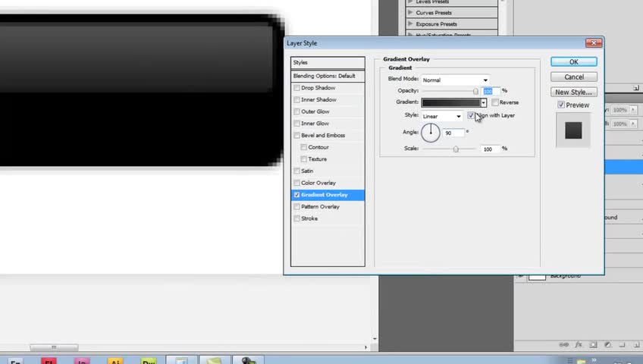The image size is (643, 364).
Task: Open the layer Opacity 100% arrow in Layers panel
Action: (633, 110)
